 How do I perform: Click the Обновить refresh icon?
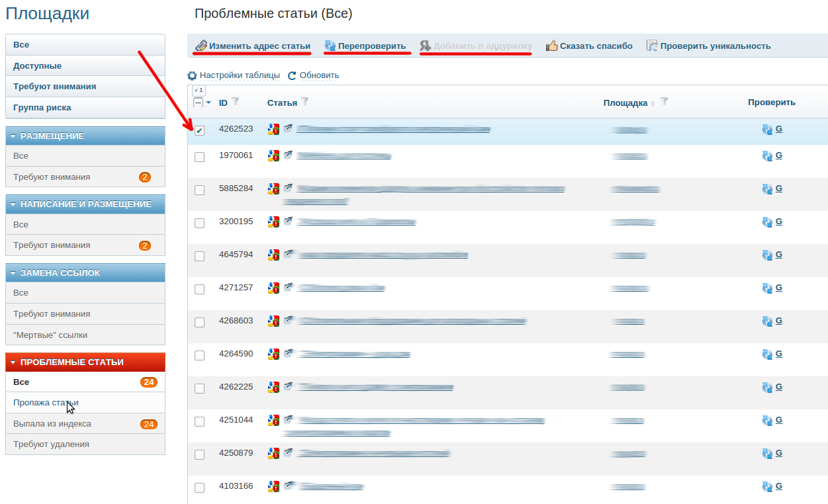(x=292, y=75)
